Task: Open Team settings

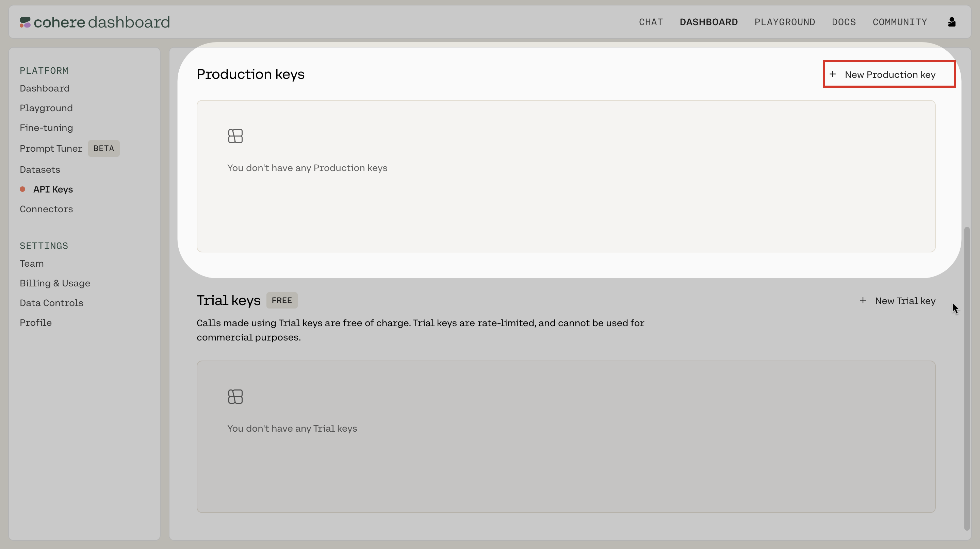Action: pos(32,264)
